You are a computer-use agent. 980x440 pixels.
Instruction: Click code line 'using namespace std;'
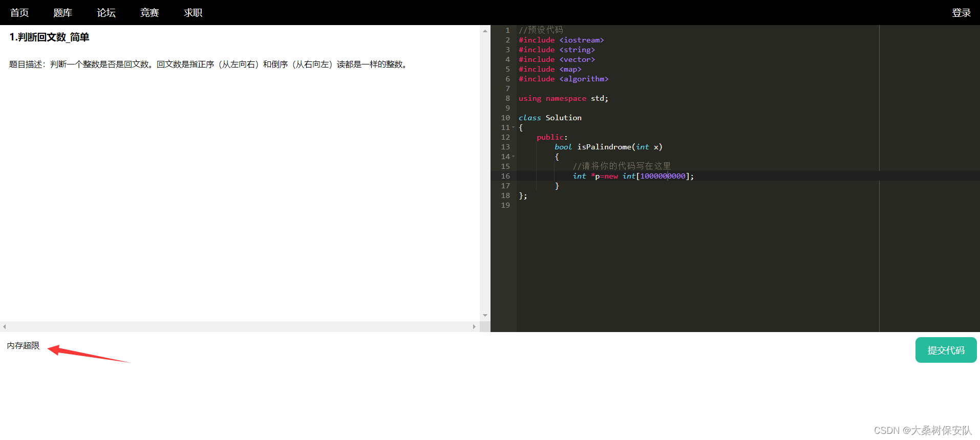tap(563, 98)
